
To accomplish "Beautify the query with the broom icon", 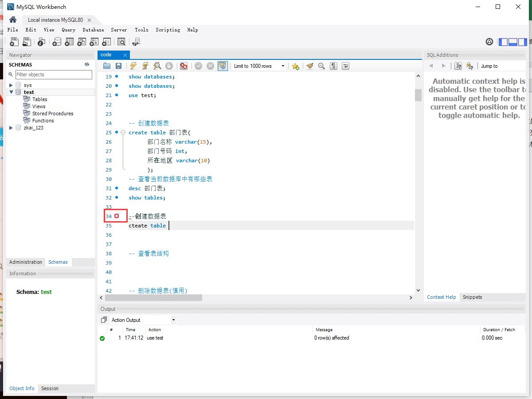I will pos(310,66).
